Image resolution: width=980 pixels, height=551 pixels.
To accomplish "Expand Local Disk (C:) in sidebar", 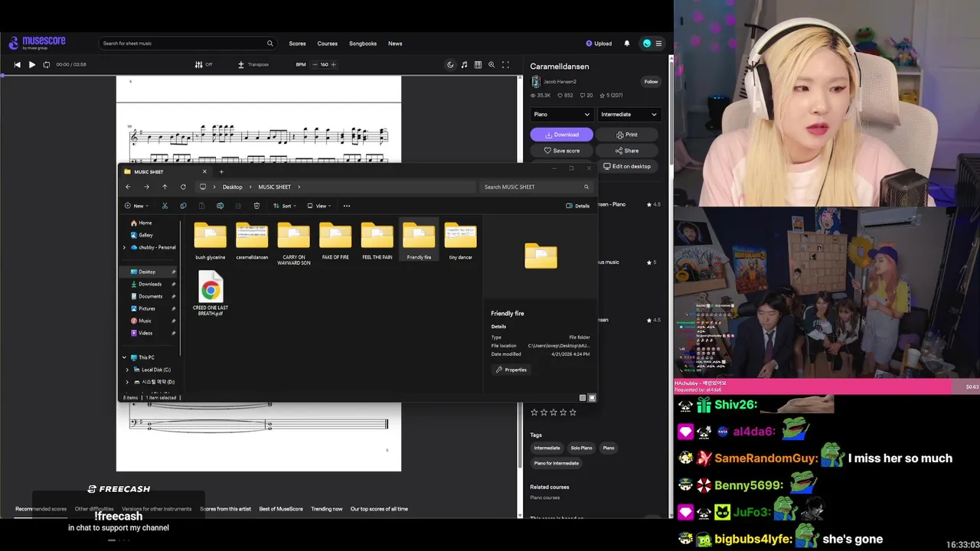I will pos(127,370).
